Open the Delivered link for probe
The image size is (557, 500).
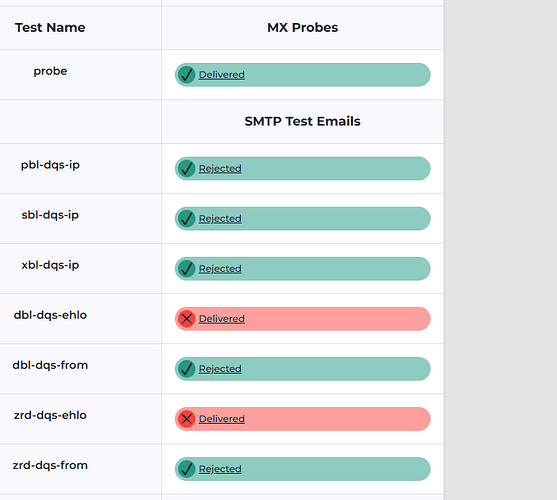tap(222, 75)
